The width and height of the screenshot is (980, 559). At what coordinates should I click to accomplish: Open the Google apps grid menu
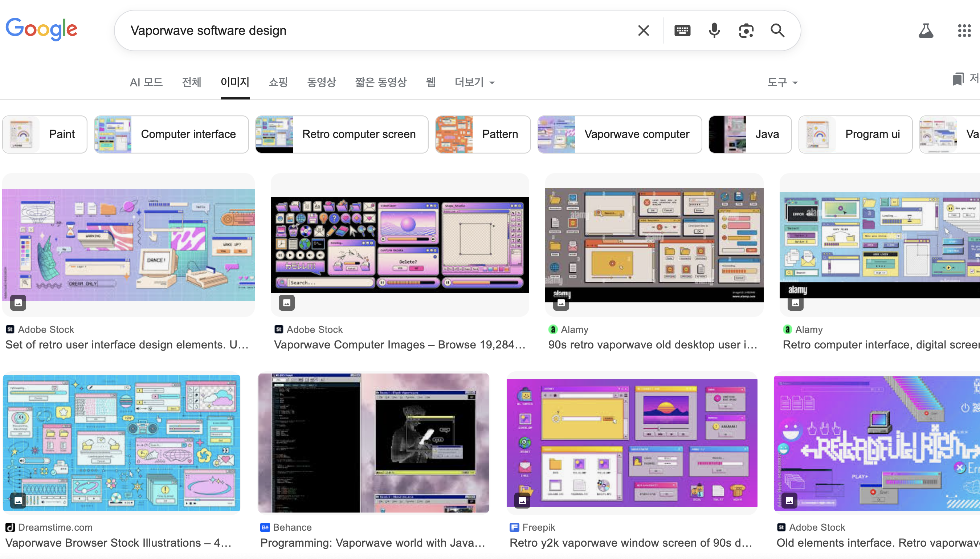click(964, 30)
